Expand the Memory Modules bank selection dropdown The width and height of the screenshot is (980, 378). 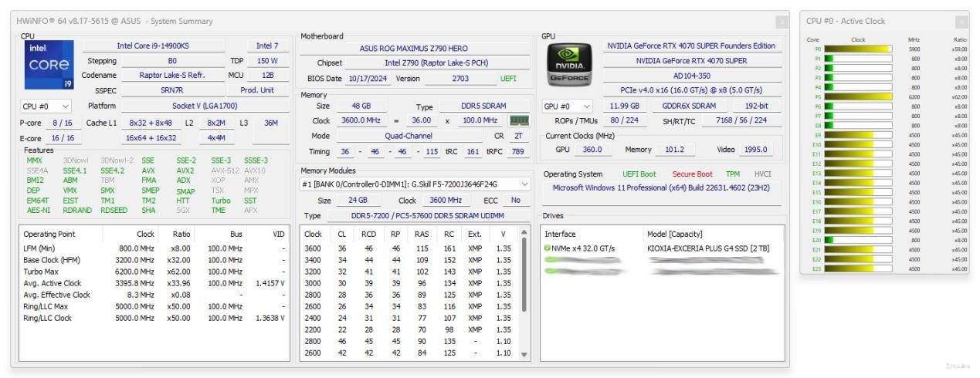click(x=525, y=184)
